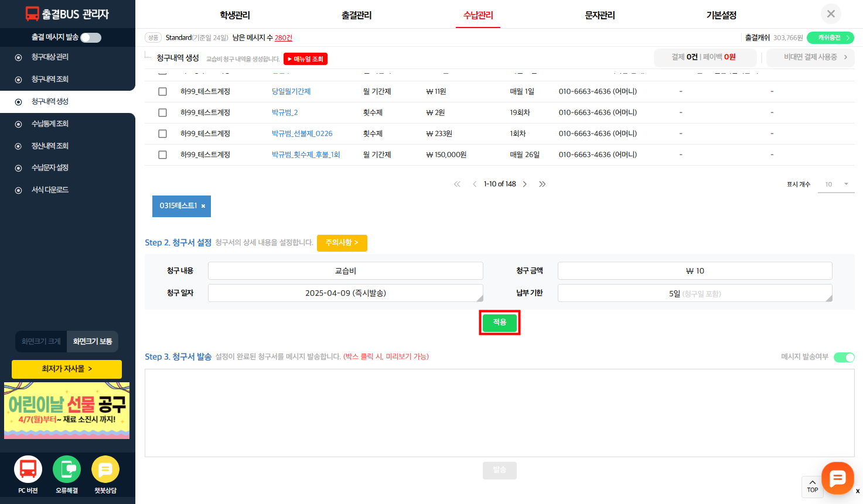Switch to the 학생관리 tab
Image resolution: width=863 pixels, height=504 pixels.
235,15
